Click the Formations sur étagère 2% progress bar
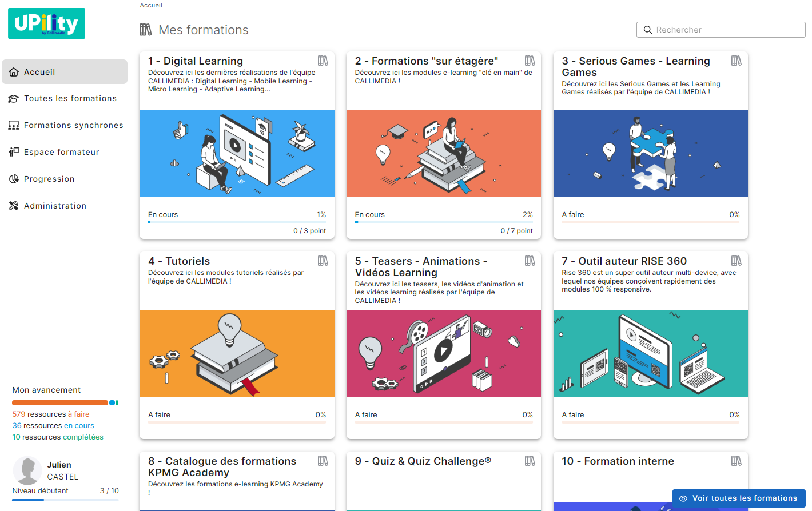The height and width of the screenshot is (511, 812). click(x=444, y=222)
